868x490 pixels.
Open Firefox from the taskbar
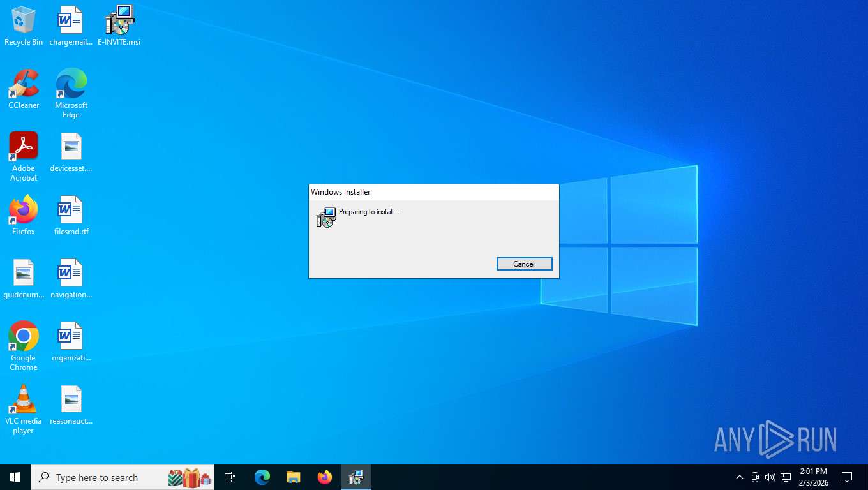click(x=325, y=477)
